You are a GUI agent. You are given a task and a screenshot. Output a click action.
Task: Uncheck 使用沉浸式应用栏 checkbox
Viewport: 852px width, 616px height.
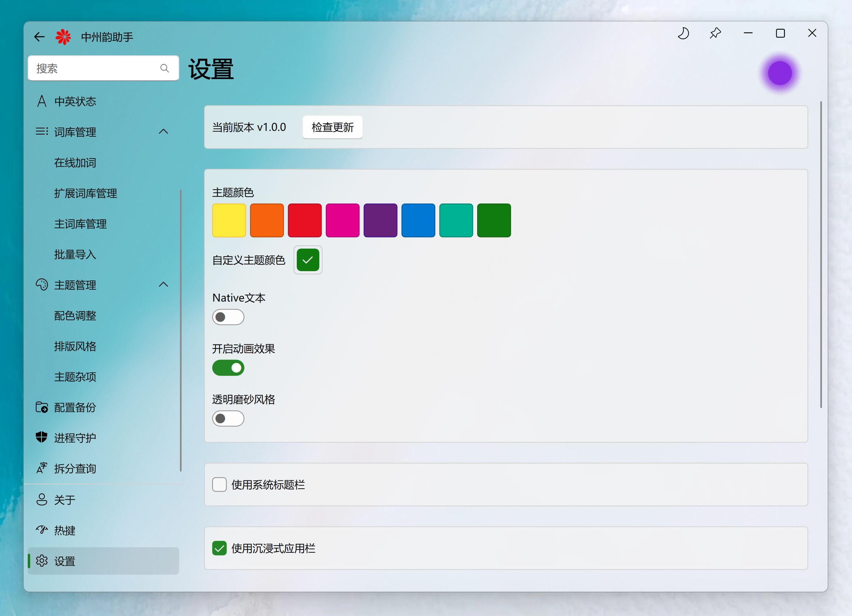pos(219,548)
